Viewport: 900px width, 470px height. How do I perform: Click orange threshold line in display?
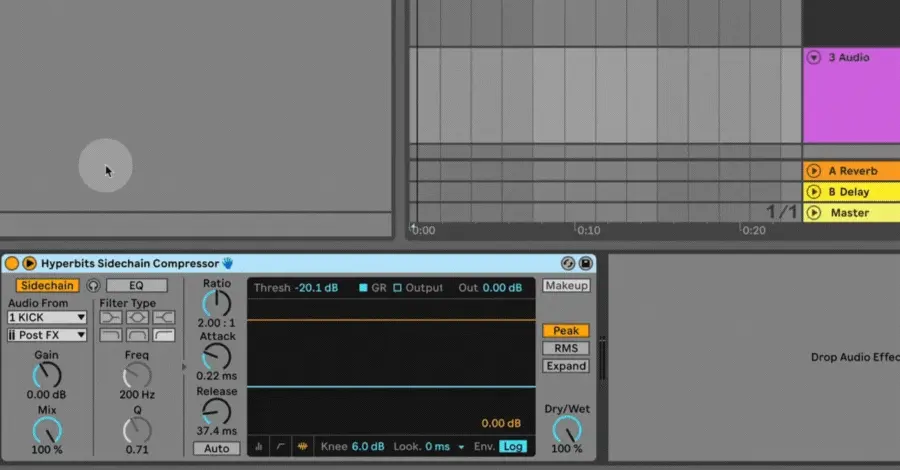coord(391,320)
